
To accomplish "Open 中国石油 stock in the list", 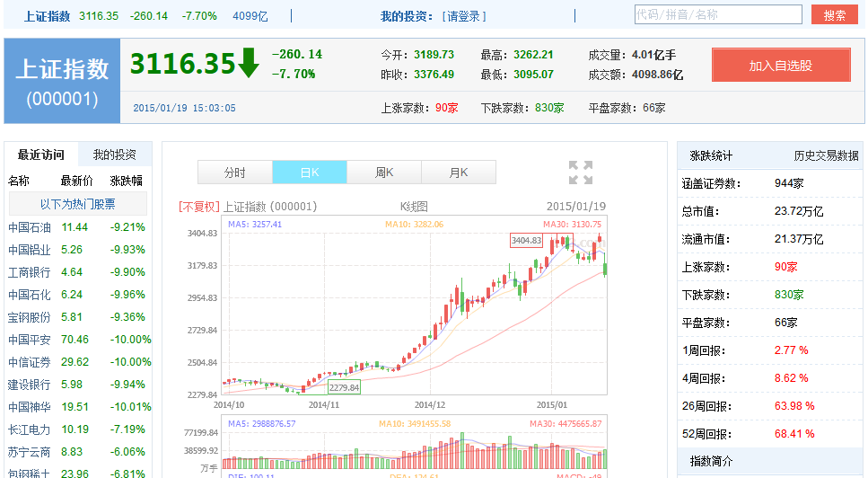I will 30,227.
